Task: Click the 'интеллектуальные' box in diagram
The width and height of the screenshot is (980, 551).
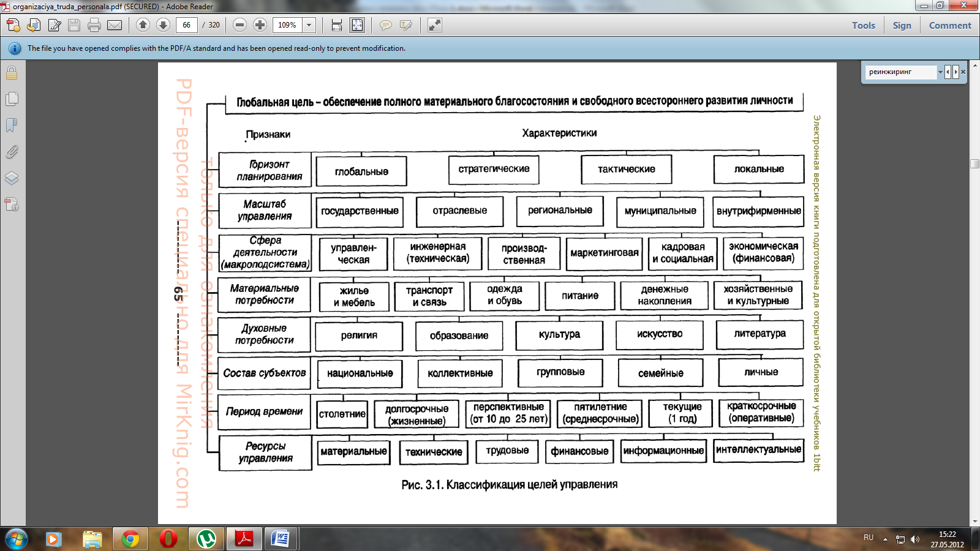Action: tap(758, 450)
